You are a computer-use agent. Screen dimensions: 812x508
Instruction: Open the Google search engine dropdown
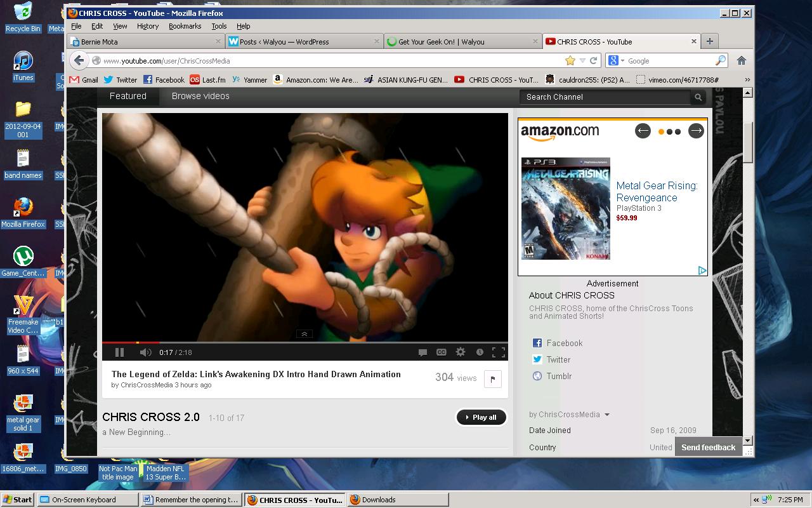pos(617,61)
